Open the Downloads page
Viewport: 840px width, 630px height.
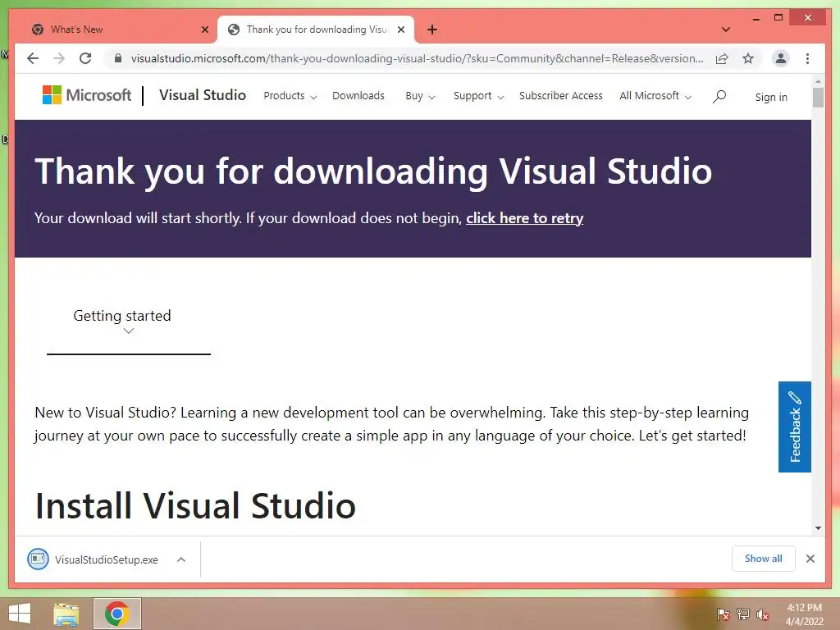point(358,96)
